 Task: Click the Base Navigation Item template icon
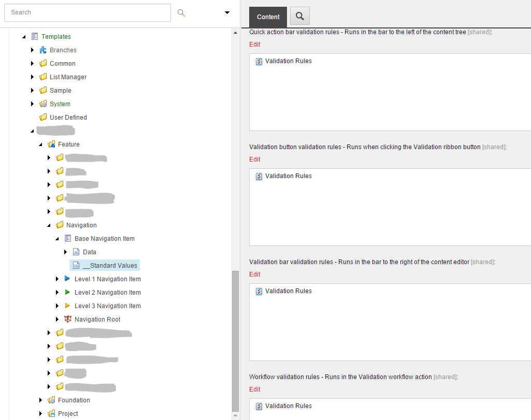tap(68, 239)
